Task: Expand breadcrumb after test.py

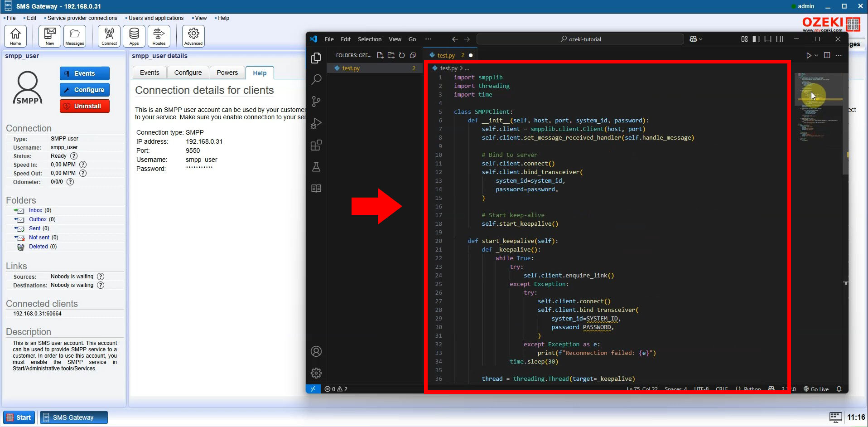Action: tap(467, 68)
